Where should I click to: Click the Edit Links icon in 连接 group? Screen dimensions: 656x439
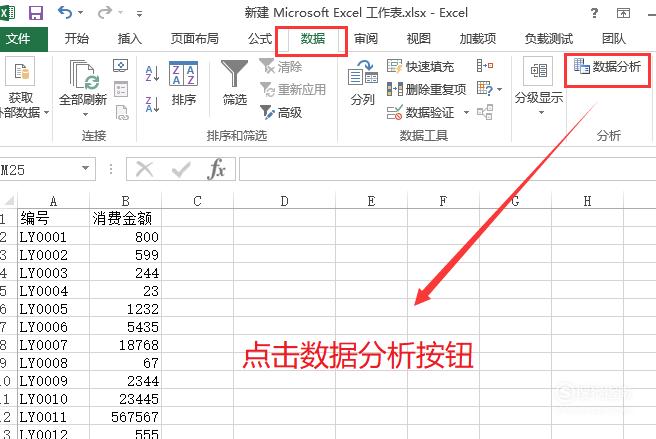tap(121, 112)
